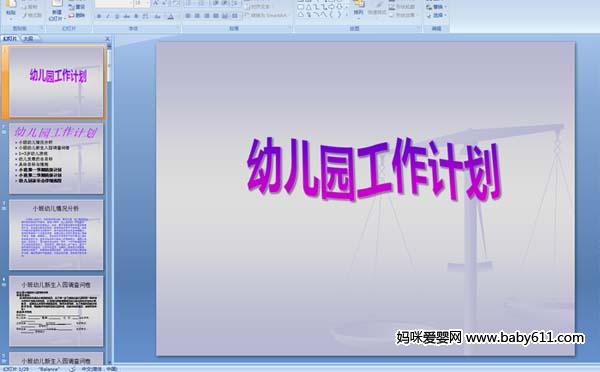Click the Shape Outline button
The width and height of the screenshot is (600, 372).
click(402, 7)
